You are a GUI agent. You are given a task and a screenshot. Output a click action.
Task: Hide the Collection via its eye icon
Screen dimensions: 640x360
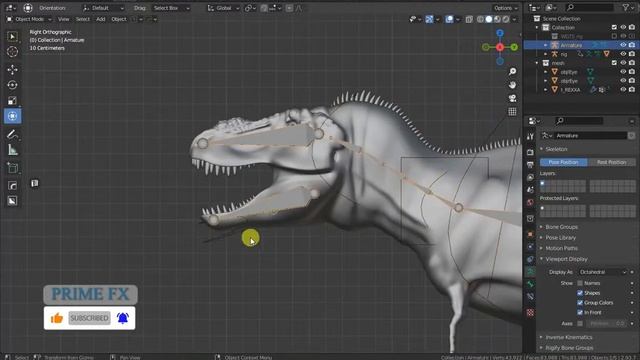click(x=623, y=27)
